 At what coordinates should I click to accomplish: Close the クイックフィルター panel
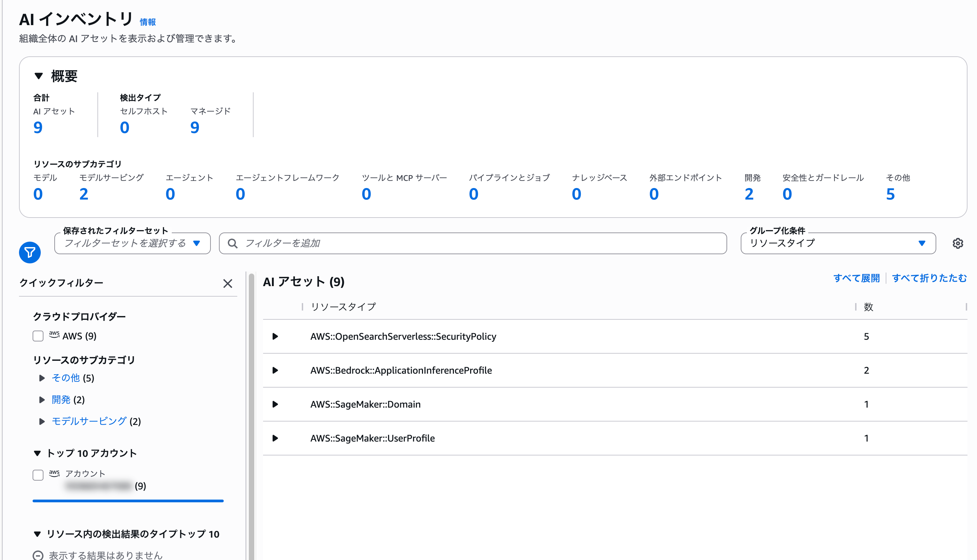[228, 283]
